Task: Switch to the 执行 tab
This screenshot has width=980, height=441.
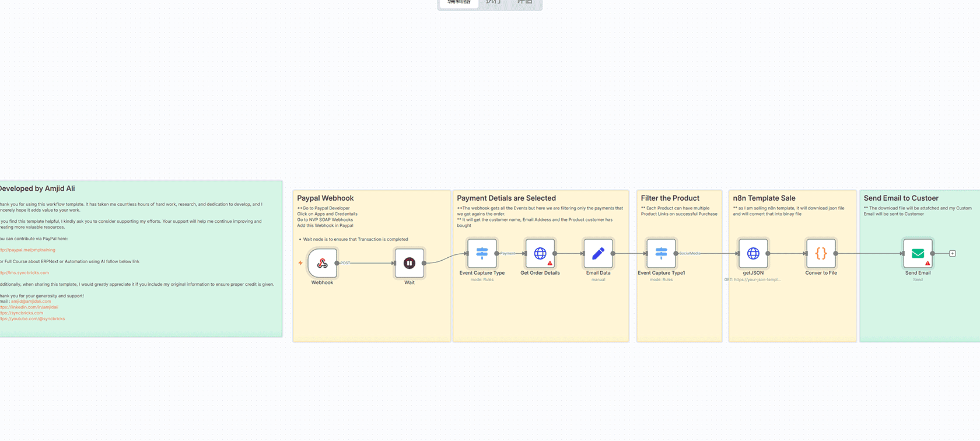Action: pos(493,2)
